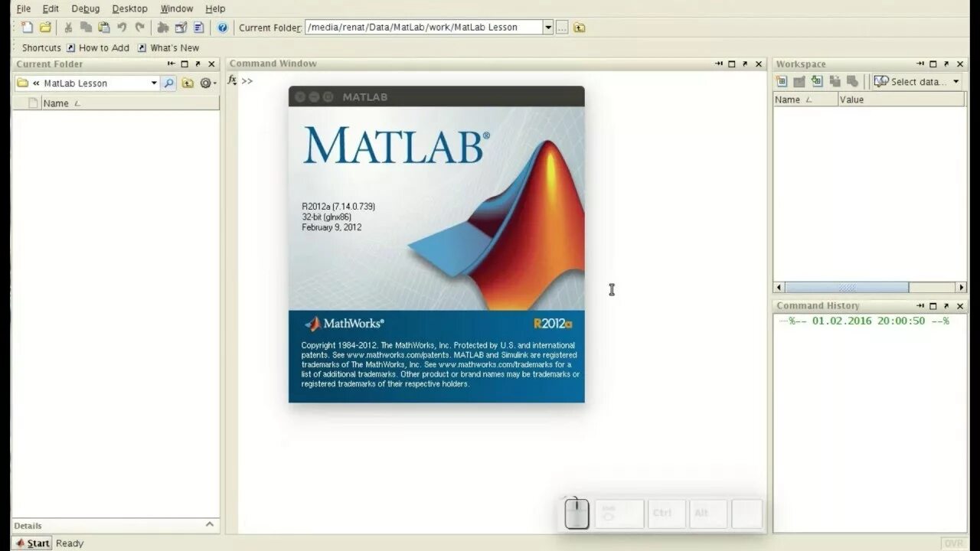
Task: Click Import data icon in Workspace
Action: (817, 81)
